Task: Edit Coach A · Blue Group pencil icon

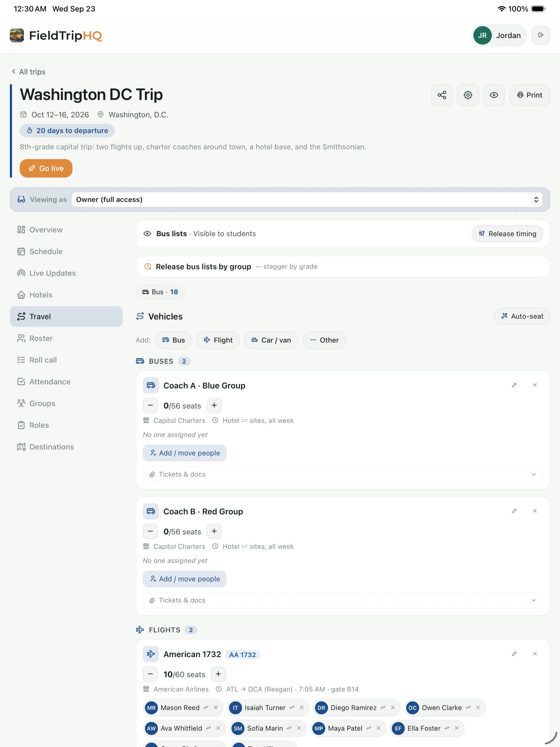Action: pos(514,385)
